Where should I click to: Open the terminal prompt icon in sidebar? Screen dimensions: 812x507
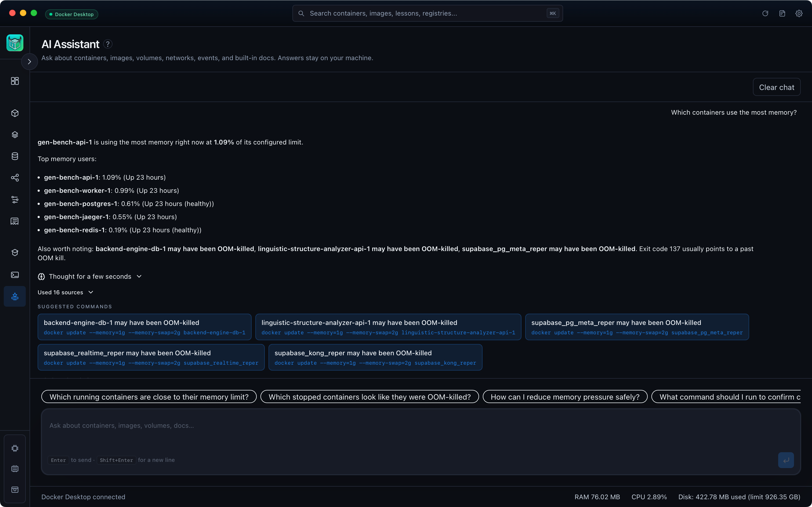15,275
